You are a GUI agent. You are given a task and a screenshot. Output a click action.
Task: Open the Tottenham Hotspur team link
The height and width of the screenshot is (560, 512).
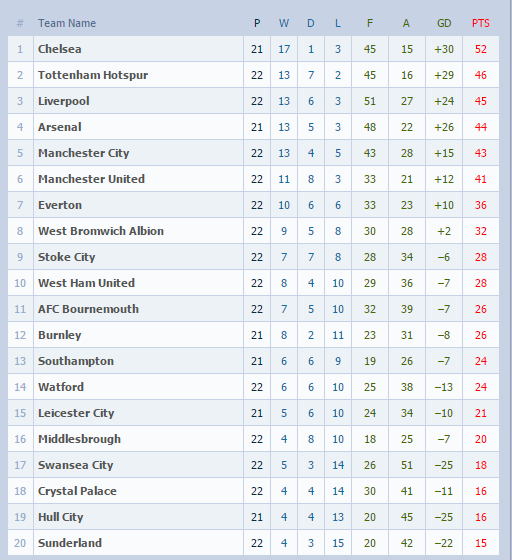coord(93,75)
